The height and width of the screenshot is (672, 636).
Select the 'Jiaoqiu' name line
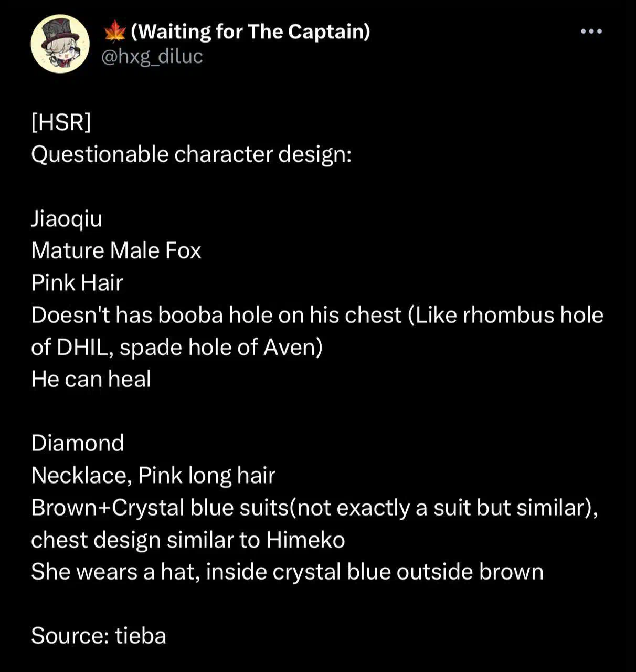coord(67,219)
